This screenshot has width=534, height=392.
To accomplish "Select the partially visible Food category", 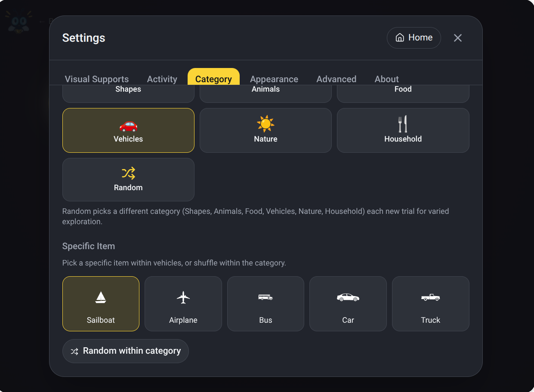I will (403, 93).
